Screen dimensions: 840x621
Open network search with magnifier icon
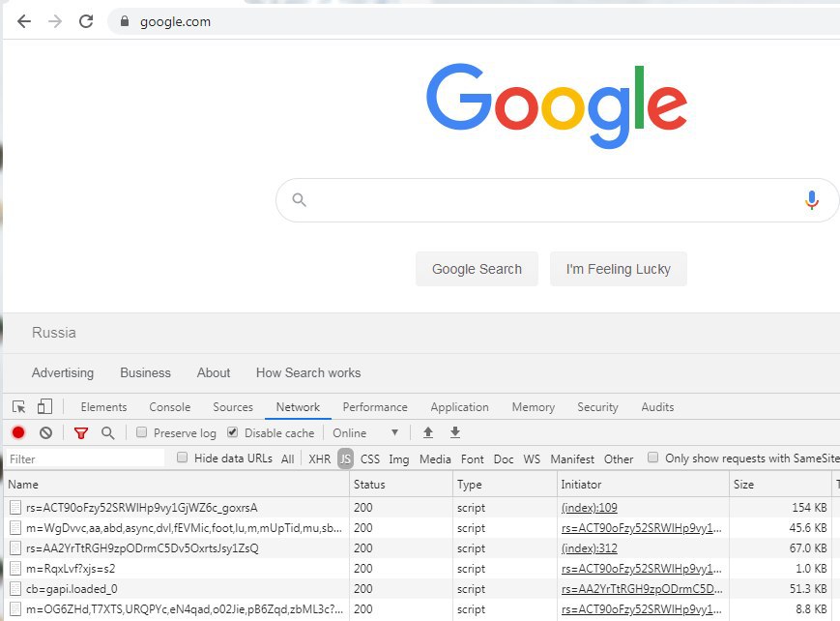click(x=107, y=432)
